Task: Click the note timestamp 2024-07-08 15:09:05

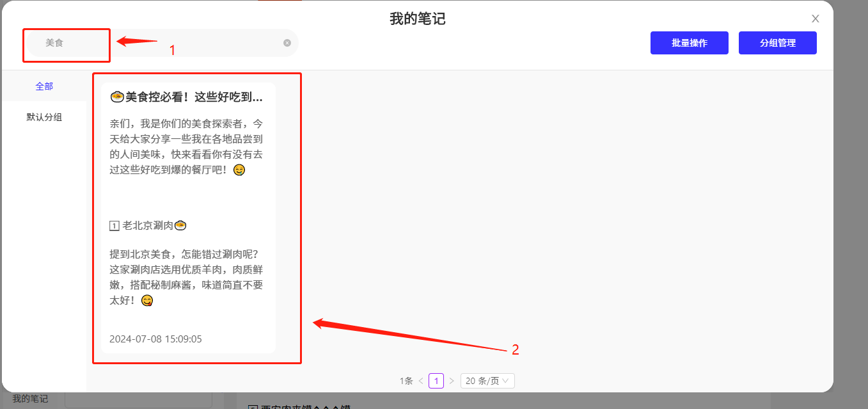Action: pyautogui.click(x=155, y=339)
